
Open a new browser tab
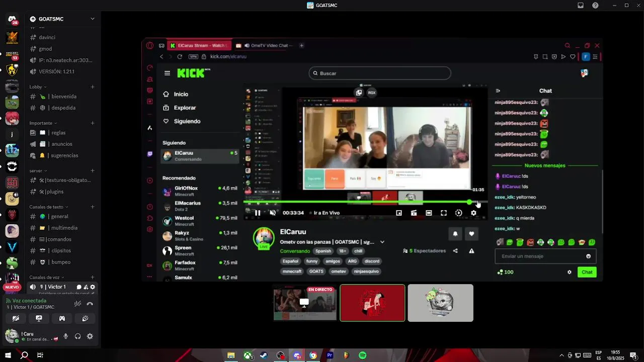(301, 45)
